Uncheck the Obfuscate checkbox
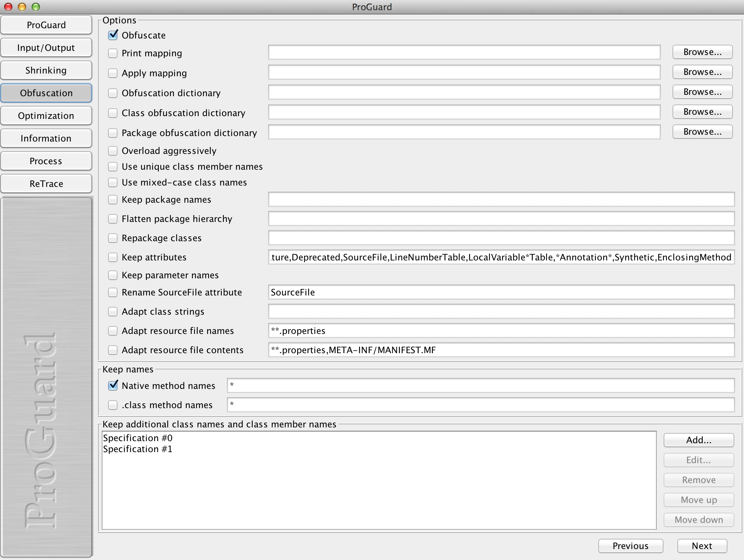The image size is (744, 560). point(113,35)
